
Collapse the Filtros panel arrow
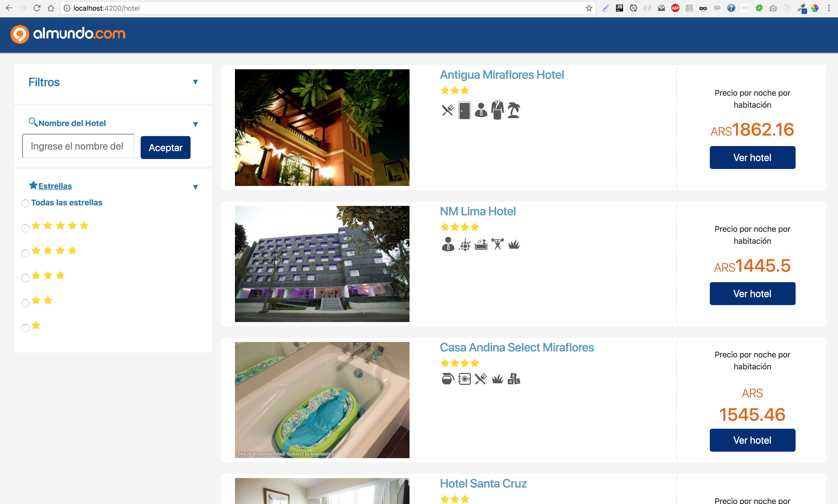[195, 82]
